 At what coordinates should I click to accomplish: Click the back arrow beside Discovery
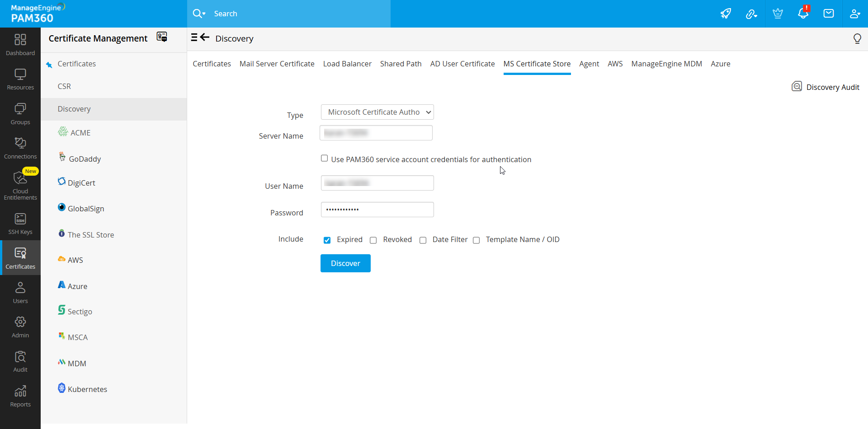click(205, 37)
